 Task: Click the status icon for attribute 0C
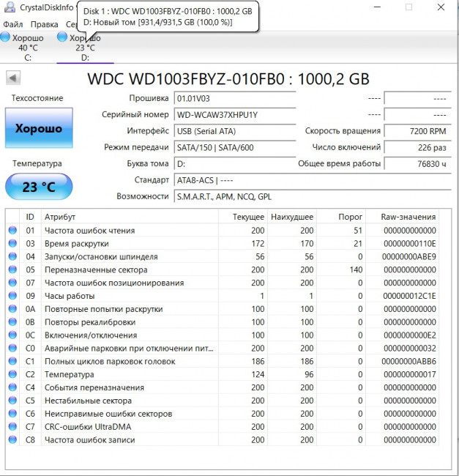[x=12, y=335]
